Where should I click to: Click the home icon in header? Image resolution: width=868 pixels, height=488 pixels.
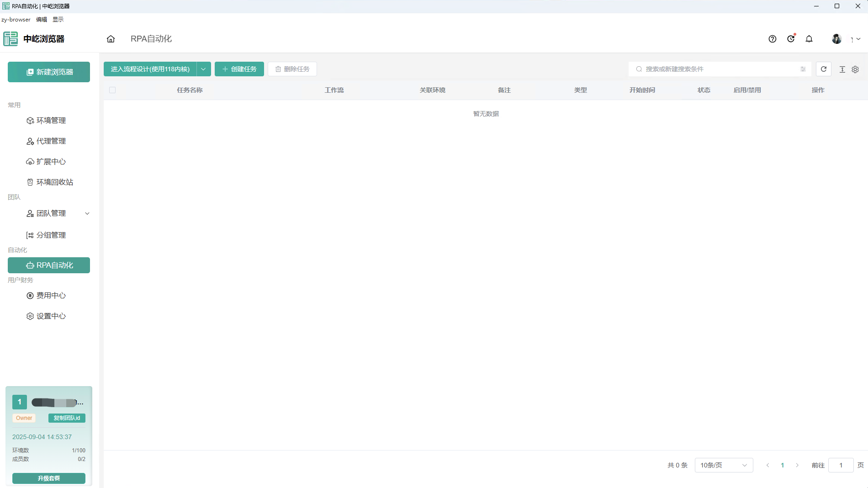(111, 39)
